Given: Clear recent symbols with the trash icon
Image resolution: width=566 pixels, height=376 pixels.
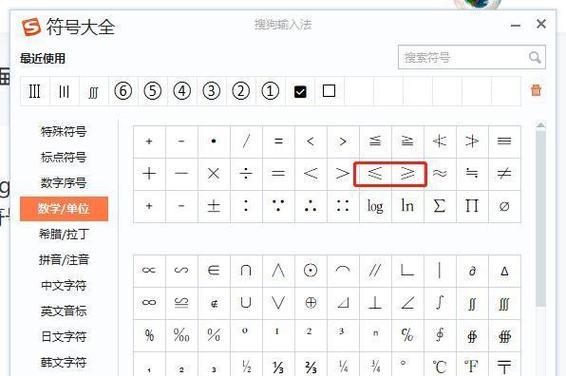Looking at the screenshot, I should pos(536,90).
